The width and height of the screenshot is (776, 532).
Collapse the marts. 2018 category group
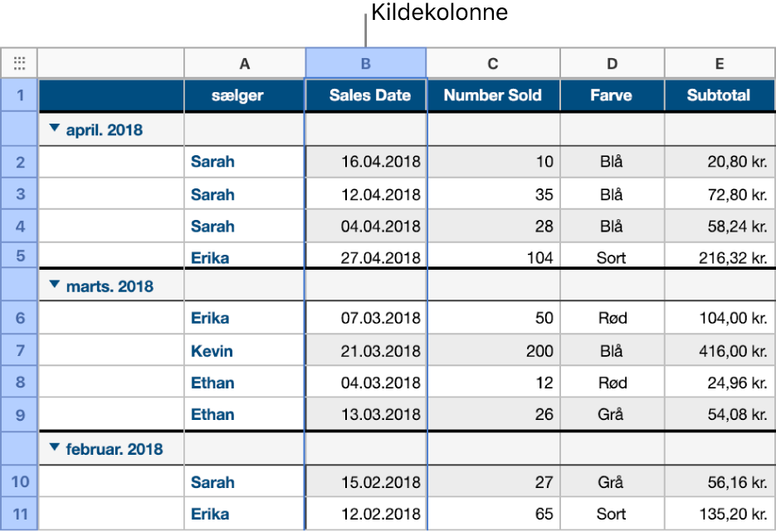coord(54,285)
